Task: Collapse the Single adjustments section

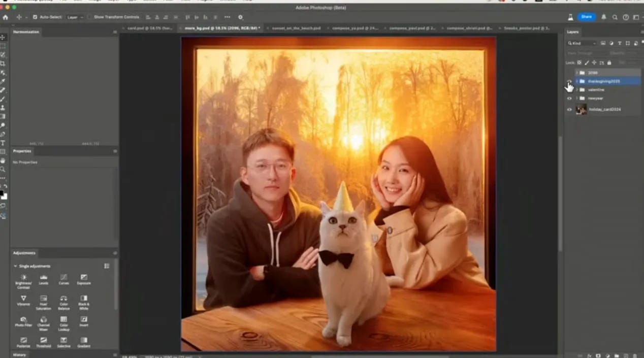Action: click(15, 266)
